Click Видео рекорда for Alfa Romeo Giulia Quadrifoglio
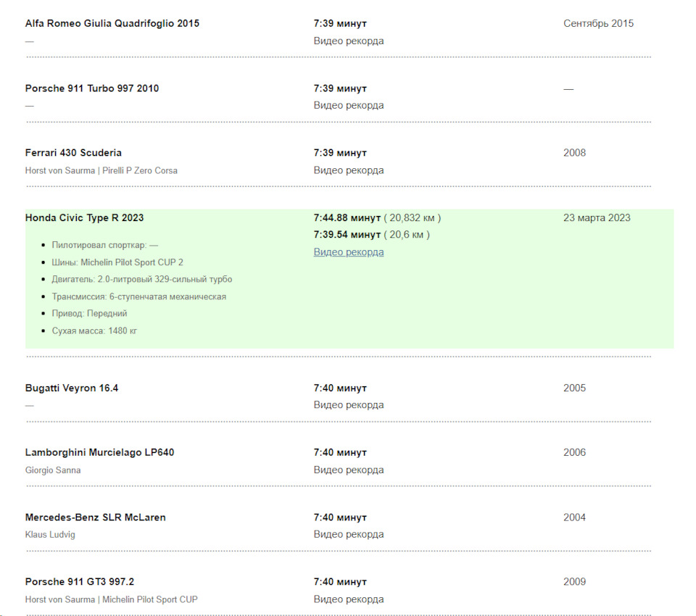This screenshot has height=616, width=696. pos(349,41)
